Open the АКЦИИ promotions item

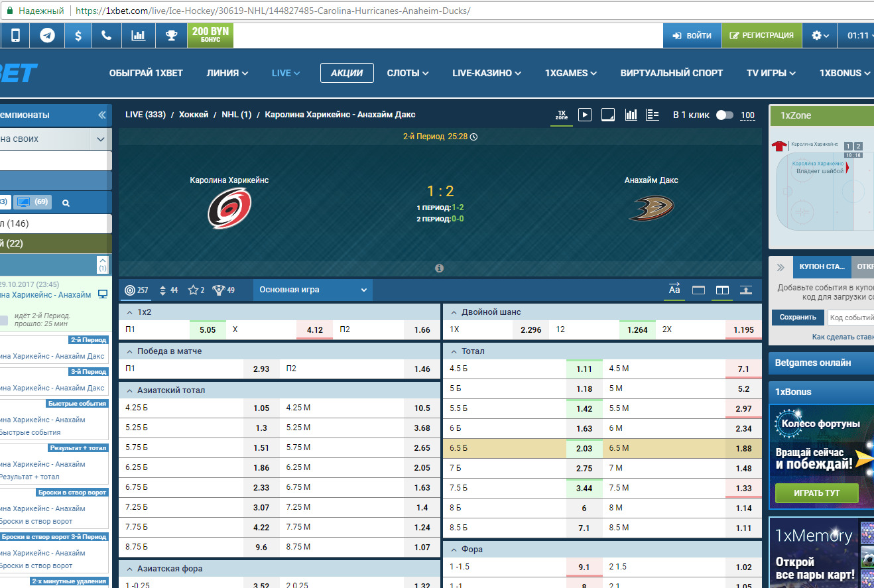point(347,73)
